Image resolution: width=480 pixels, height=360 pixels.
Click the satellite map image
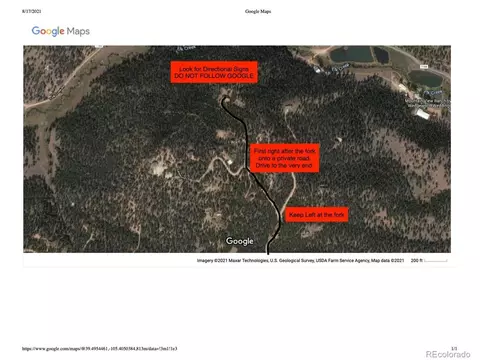[237, 149]
